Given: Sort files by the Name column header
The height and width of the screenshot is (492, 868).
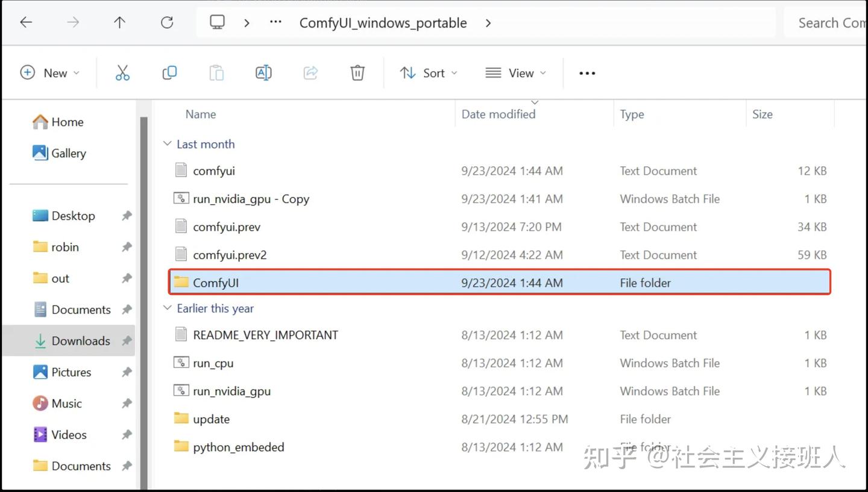Looking at the screenshot, I should coord(201,114).
